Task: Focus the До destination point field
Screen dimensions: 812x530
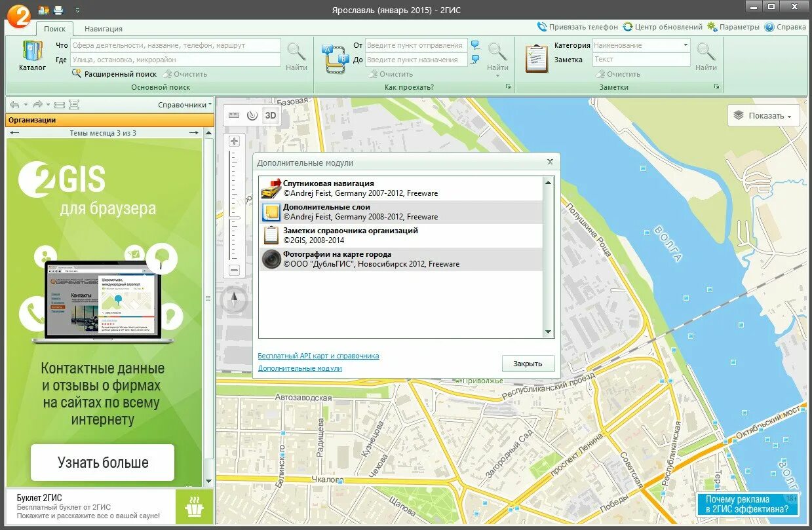Action: [416, 60]
